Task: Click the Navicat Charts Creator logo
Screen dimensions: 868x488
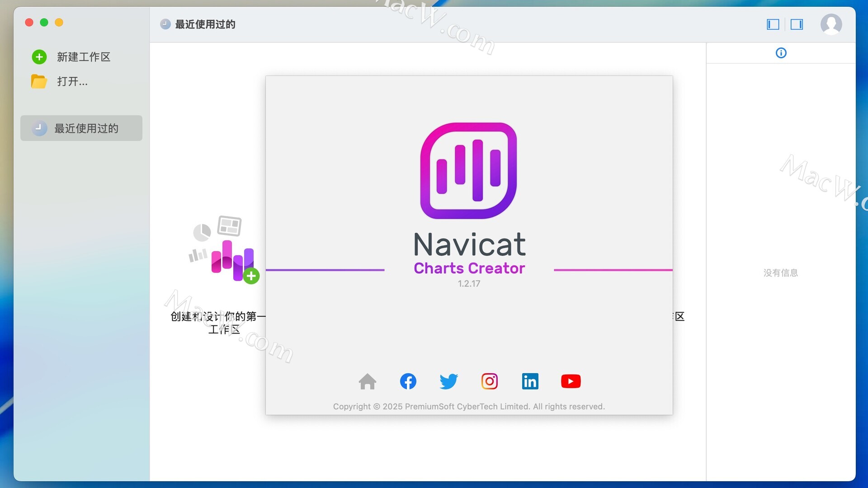Action: 468,171
